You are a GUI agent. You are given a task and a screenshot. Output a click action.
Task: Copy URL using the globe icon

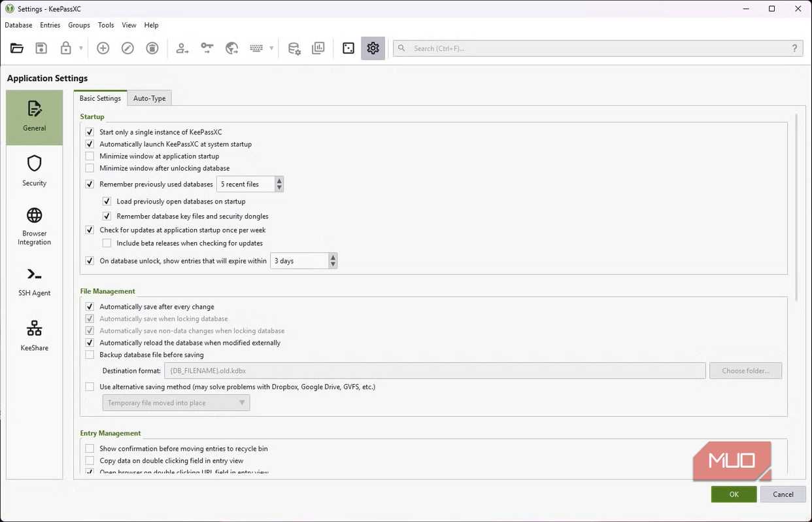click(231, 48)
